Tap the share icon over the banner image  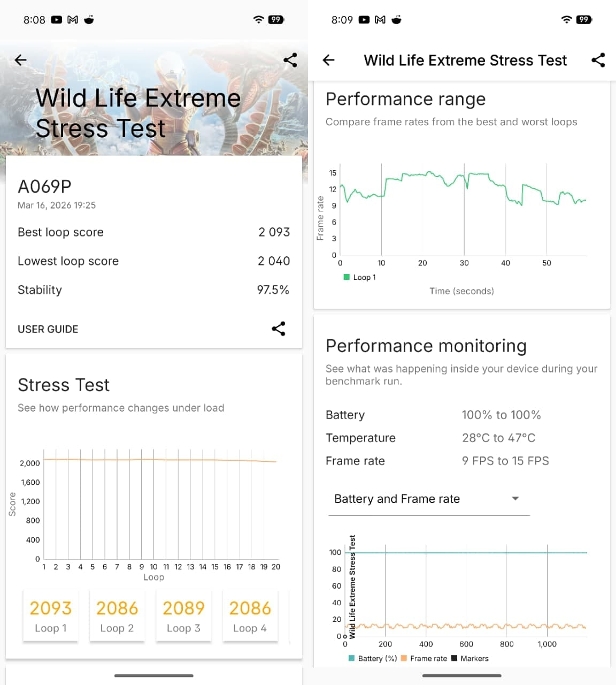(290, 60)
